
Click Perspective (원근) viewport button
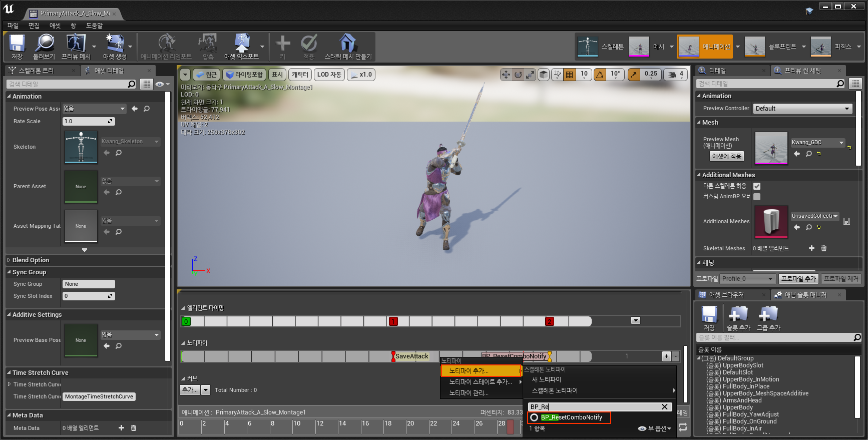pos(206,75)
